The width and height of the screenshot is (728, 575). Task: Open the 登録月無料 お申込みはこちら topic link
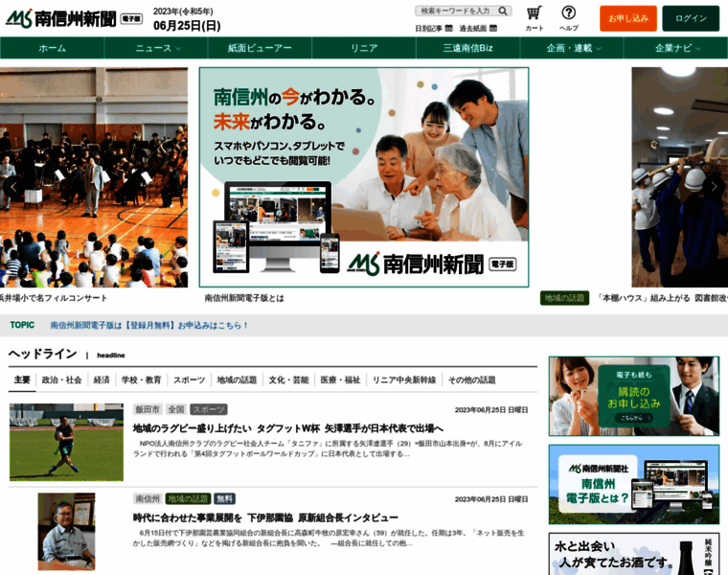pyautogui.click(x=149, y=325)
